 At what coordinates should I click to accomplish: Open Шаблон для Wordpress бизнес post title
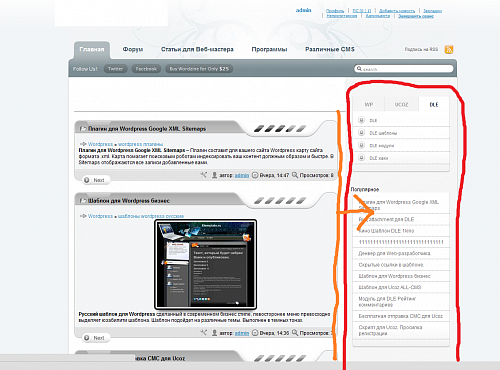(x=129, y=201)
